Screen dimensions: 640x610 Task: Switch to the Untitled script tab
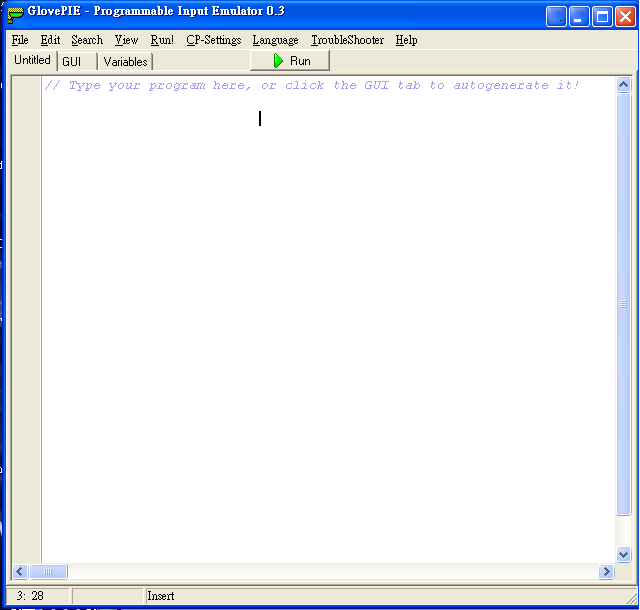[32, 60]
